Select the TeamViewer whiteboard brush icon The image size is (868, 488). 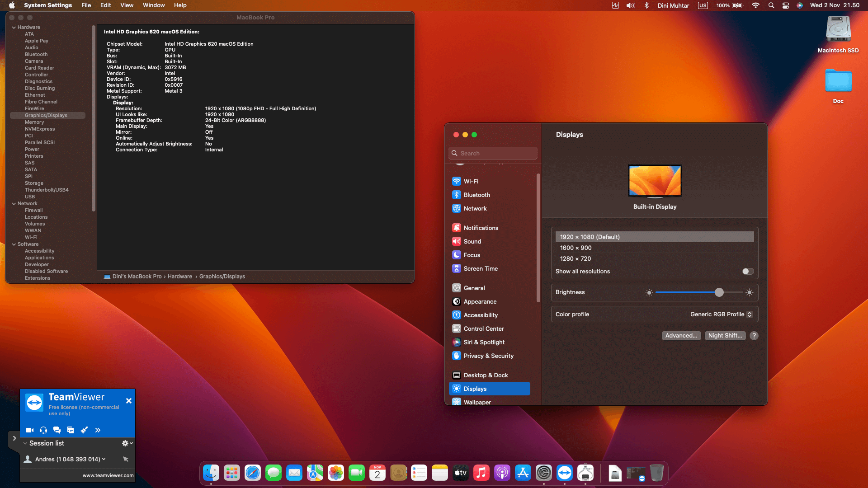(84, 430)
